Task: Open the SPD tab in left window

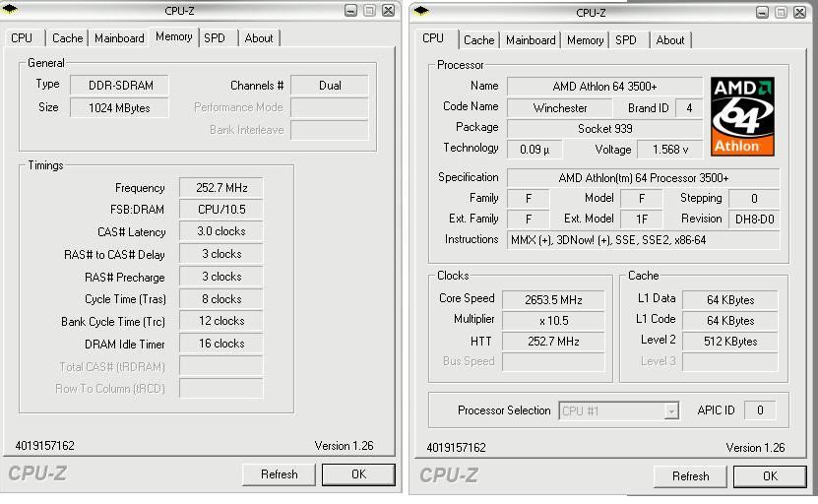Action: (215, 38)
